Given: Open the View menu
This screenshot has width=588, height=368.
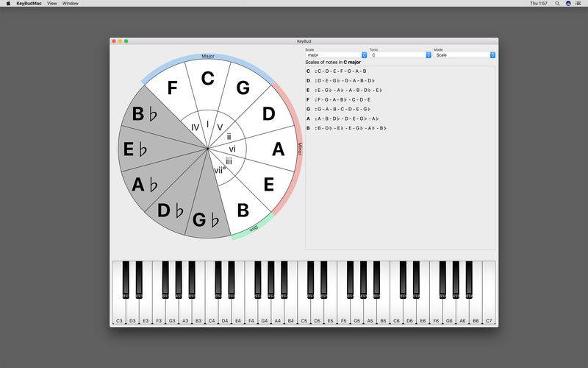Looking at the screenshot, I should click(51, 4).
